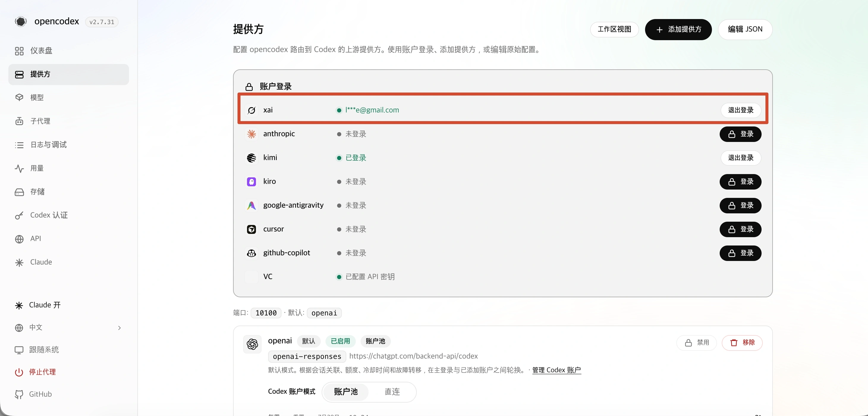This screenshot has width=868, height=416.
Task: Click the 存储 storage drive icon
Action: pos(19,192)
